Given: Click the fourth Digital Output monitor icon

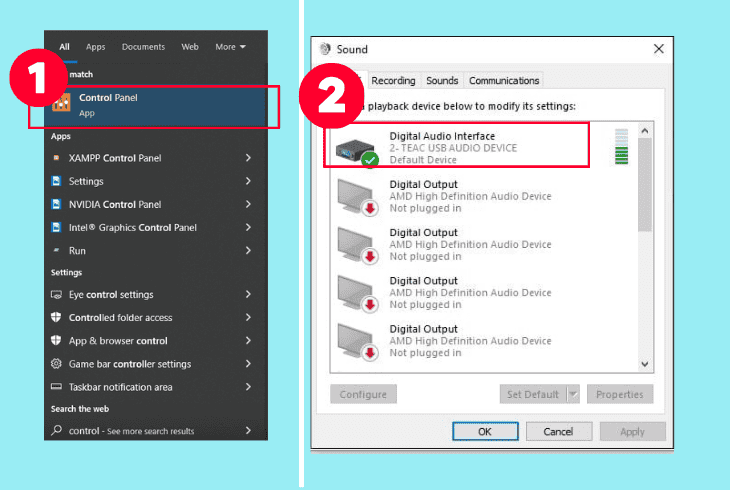Looking at the screenshot, I should (358, 341).
